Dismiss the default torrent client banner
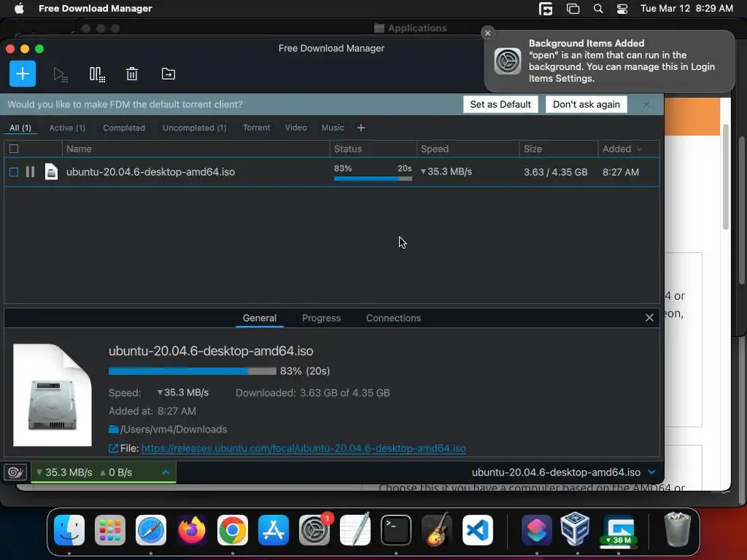The height and width of the screenshot is (560, 747). pos(646,104)
